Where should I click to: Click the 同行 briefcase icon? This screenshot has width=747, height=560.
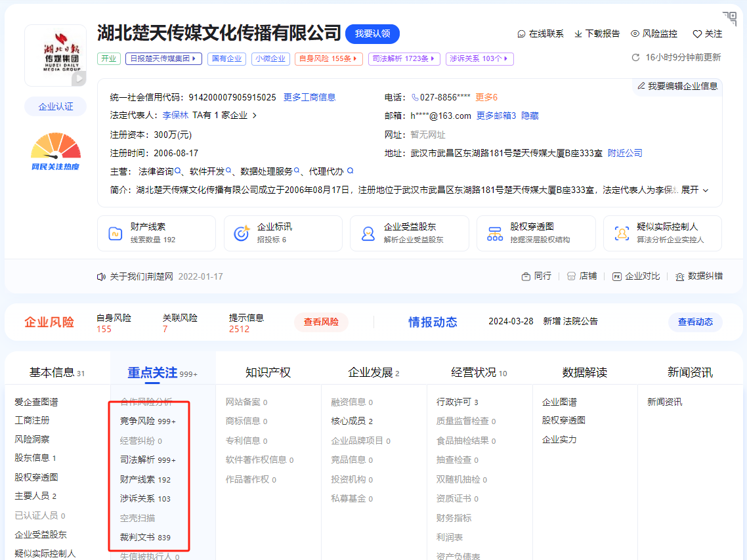pos(526,276)
